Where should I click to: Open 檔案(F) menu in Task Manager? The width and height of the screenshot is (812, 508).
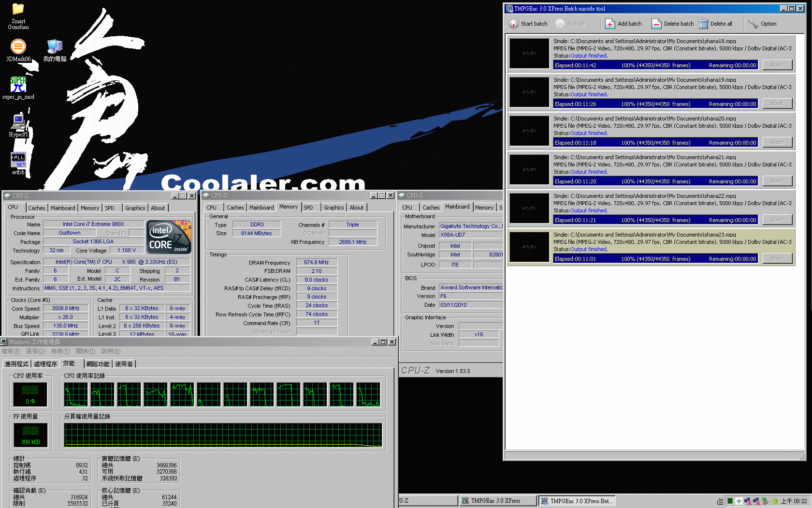11,351
